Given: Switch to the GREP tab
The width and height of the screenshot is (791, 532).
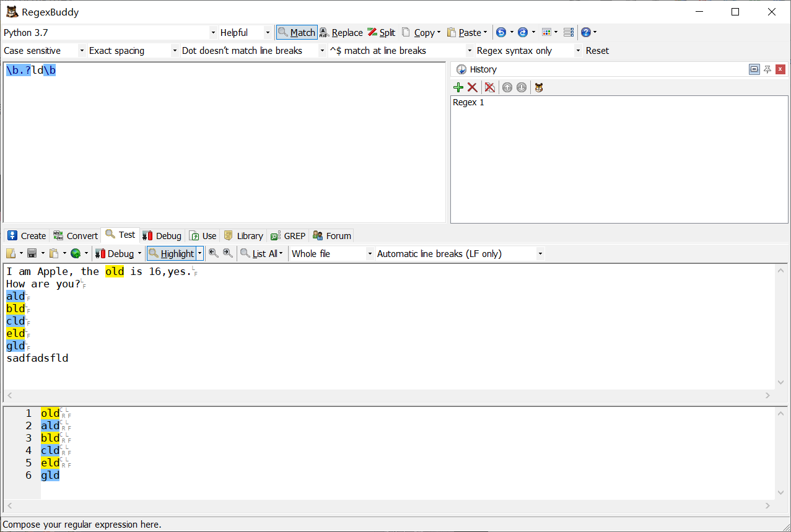Looking at the screenshot, I should 288,235.
